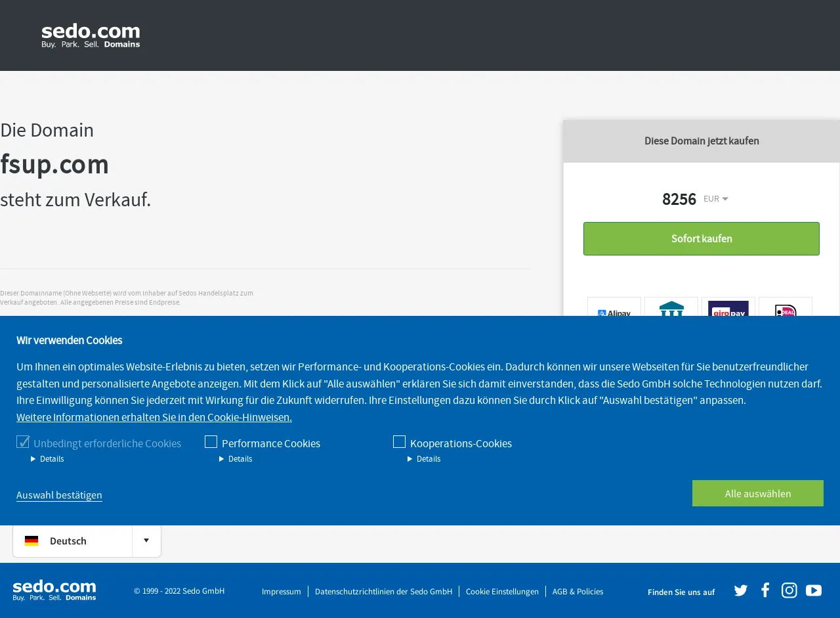Expand Details under Kooperations-Cookies

click(x=424, y=459)
